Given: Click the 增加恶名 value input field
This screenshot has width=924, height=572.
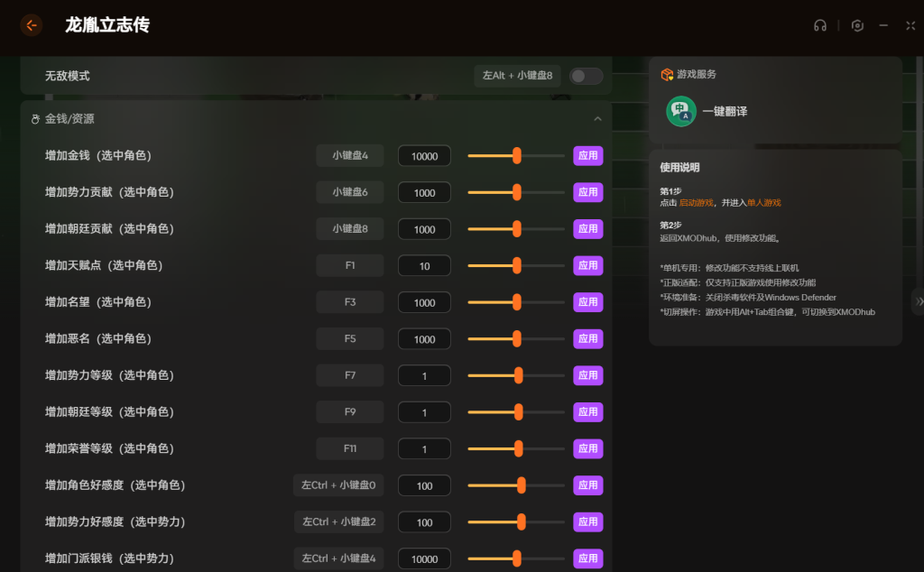Looking at the screenshot, I should coord(424,339).
